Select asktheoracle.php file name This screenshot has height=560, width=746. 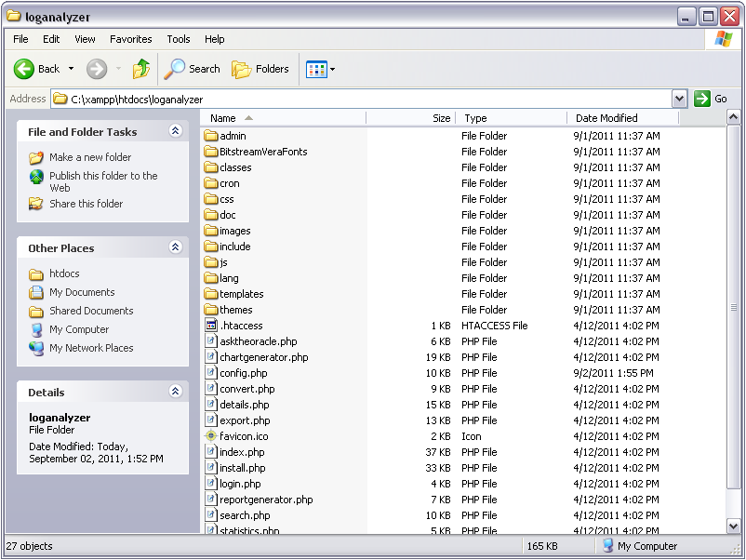(x=259, y=341)
